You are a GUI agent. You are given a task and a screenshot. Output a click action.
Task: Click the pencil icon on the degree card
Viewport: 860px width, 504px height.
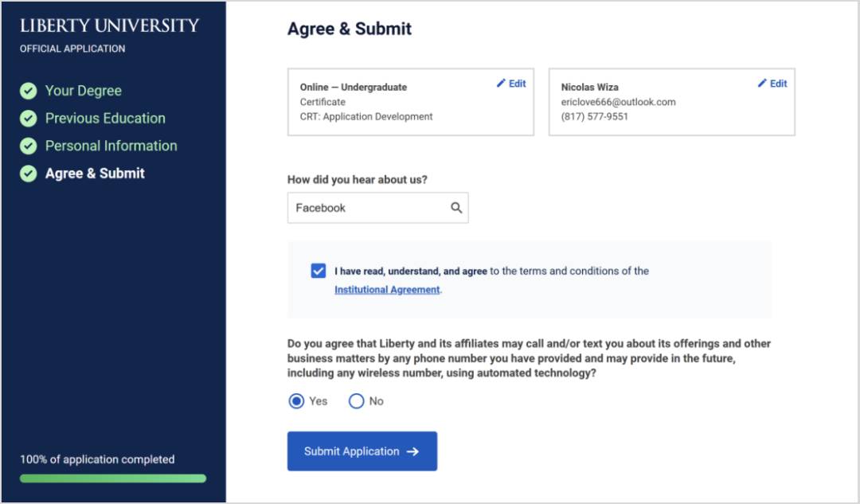click(x=501, y=84)
